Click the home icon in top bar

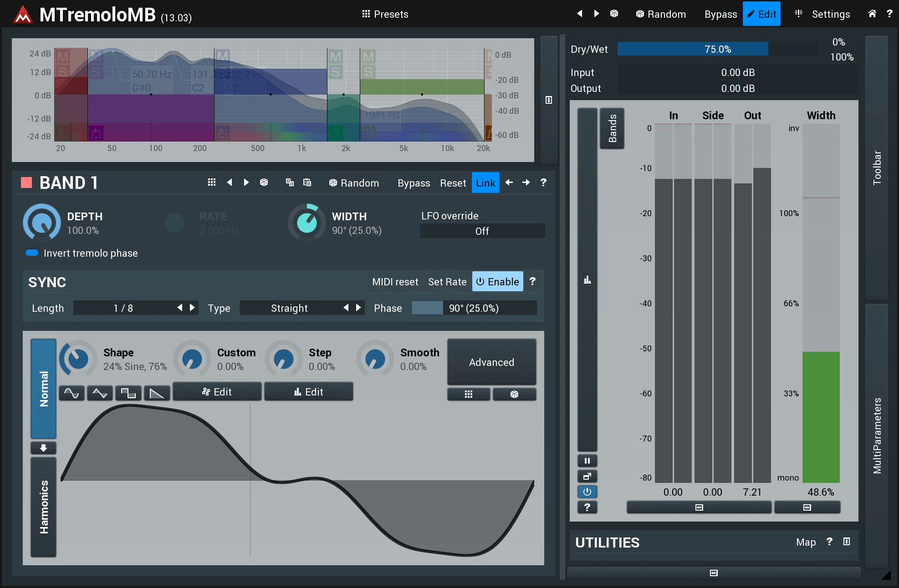coord(872,14)
